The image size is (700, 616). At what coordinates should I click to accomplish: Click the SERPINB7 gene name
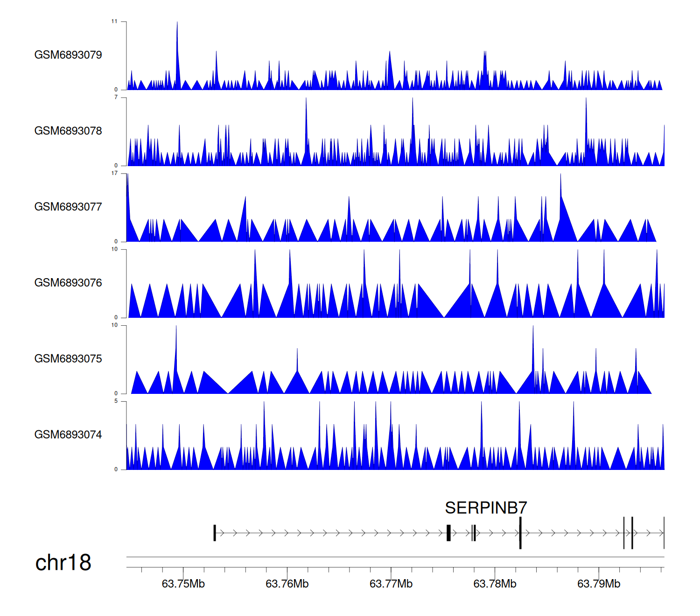click(486, 508)
